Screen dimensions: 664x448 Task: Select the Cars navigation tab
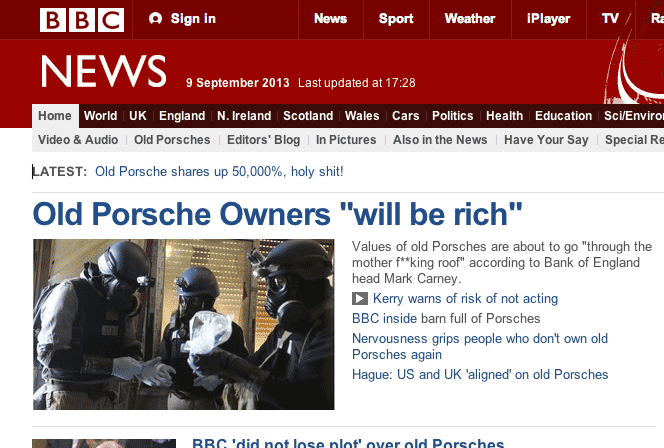pyautogui.click(x=405, y=116)
